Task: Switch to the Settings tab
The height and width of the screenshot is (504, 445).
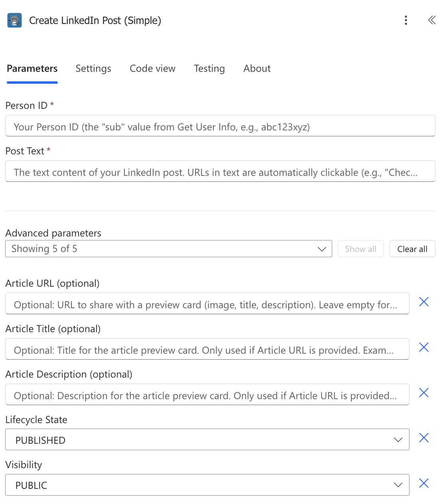Action: pos(93,69)
